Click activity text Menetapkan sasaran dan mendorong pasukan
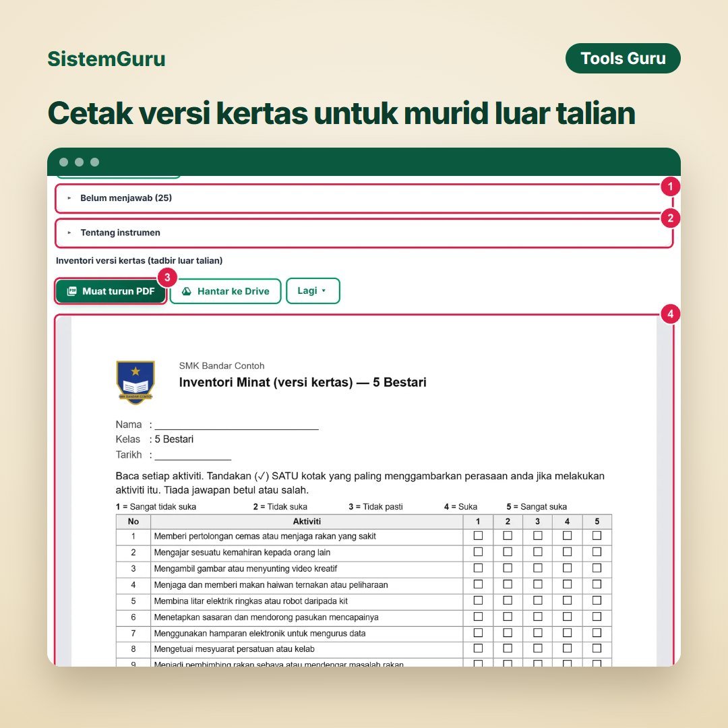The height and width of the screenshot is (728, 728). point(266,617)
